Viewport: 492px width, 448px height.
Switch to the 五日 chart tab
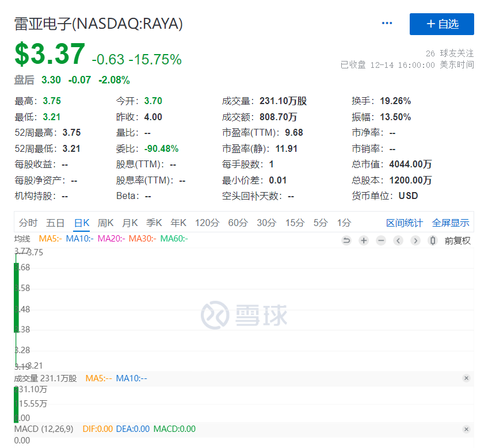point(55,223)
